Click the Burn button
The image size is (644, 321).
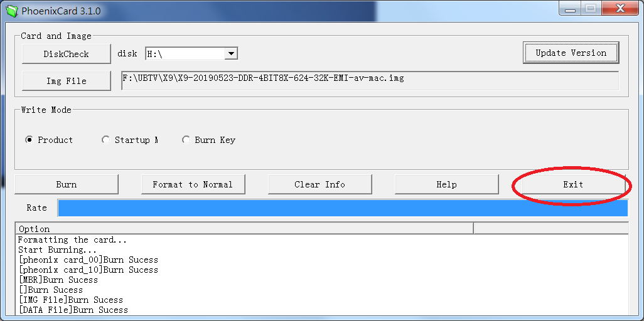tap(66, 184)
